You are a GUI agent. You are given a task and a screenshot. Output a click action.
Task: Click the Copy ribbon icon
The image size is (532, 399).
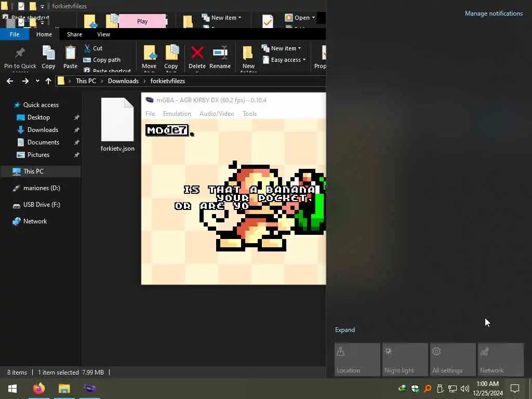tap(48, 57)
